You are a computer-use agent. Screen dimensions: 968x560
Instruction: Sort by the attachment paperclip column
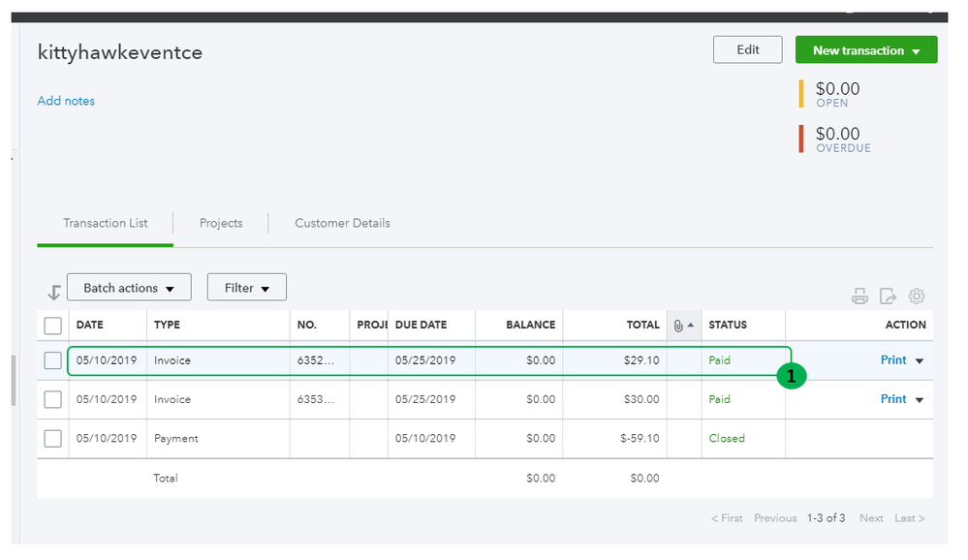(683, 326)
